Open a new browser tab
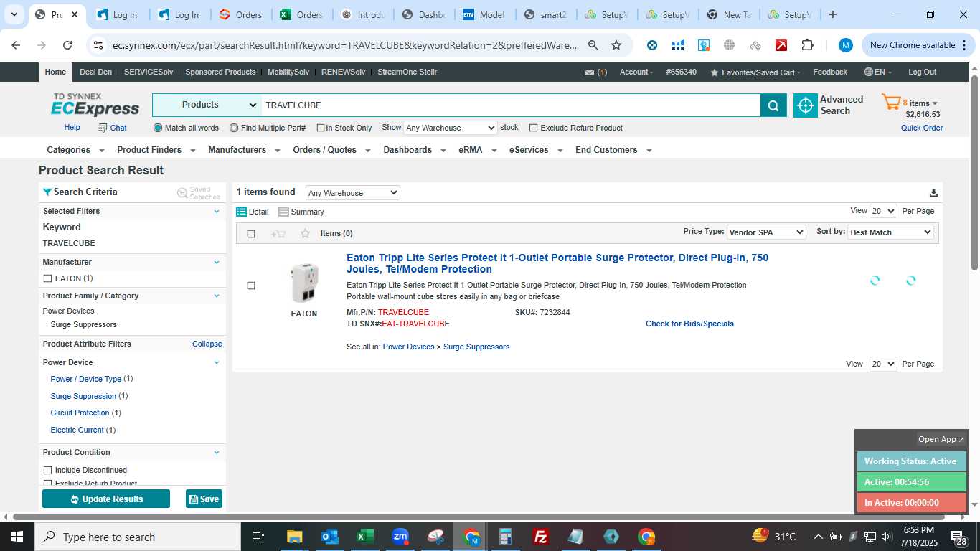980x551 pixels. click(832, 14)
